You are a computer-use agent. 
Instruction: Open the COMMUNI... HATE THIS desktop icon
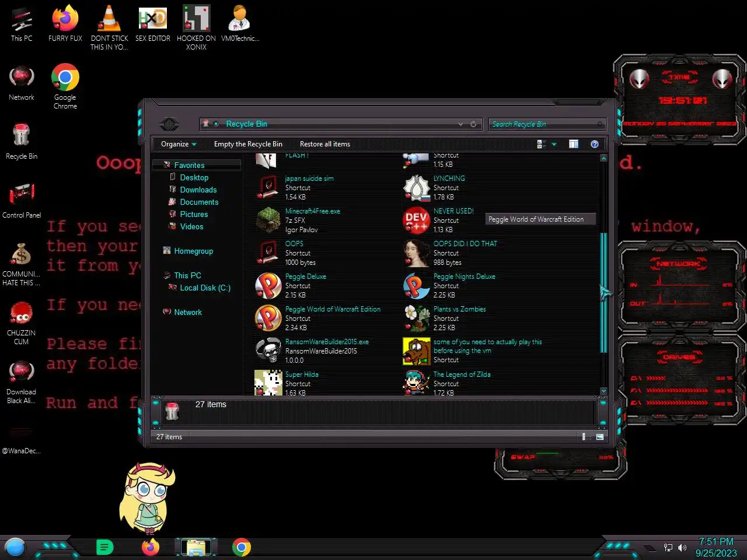coord(22,264)
